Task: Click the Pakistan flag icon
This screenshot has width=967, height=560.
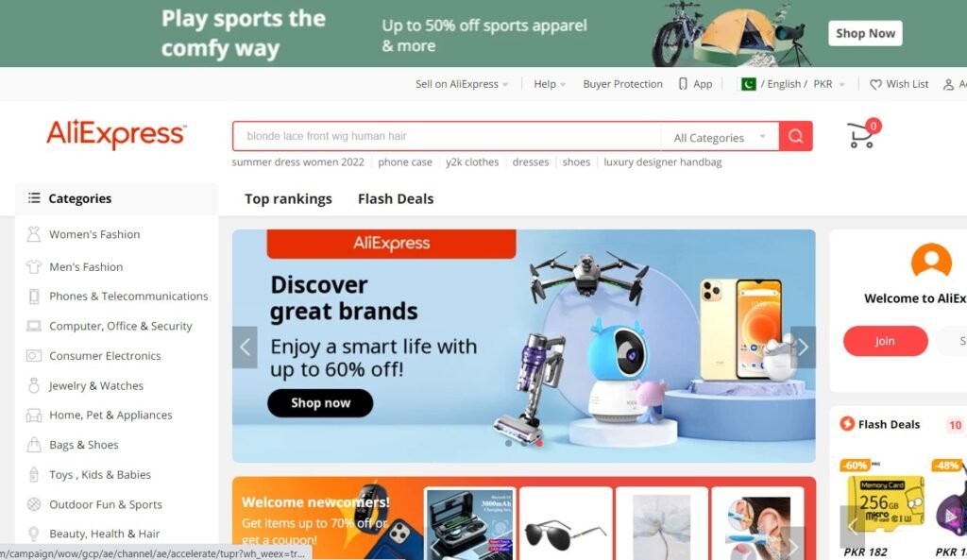Action: point(748,84)
